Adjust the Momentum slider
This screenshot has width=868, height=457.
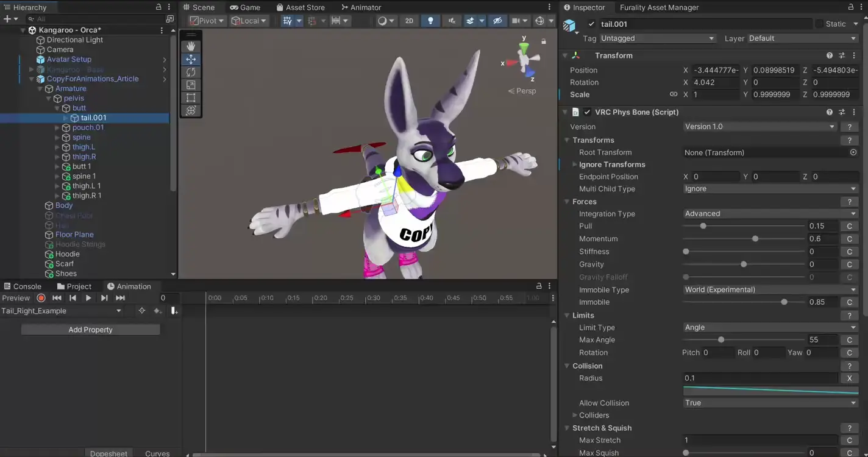755,239
